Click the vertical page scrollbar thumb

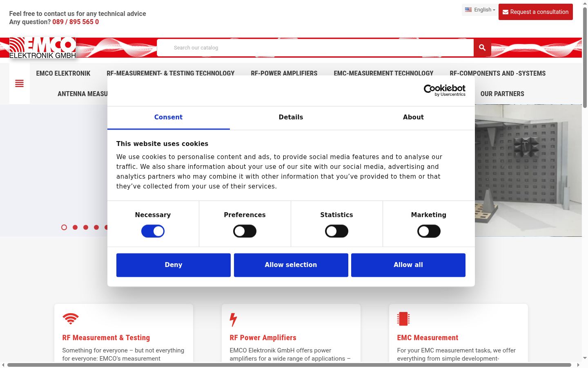tap(585, 57)
